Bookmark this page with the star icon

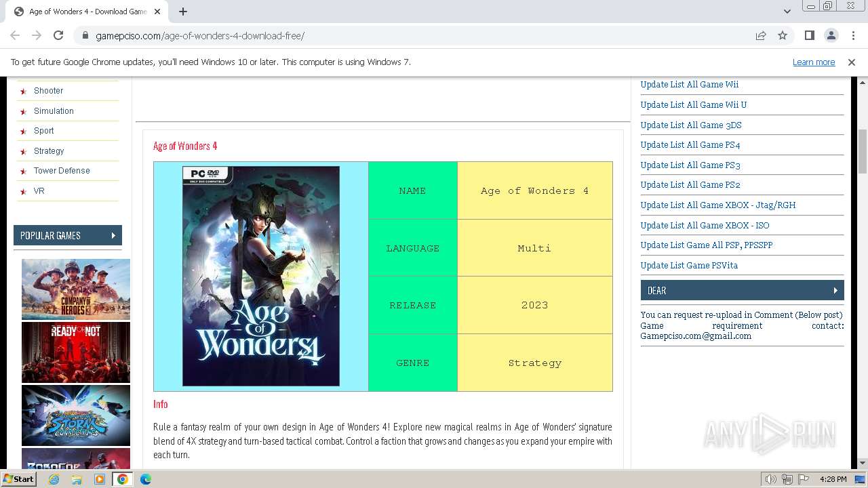[783, 35]
